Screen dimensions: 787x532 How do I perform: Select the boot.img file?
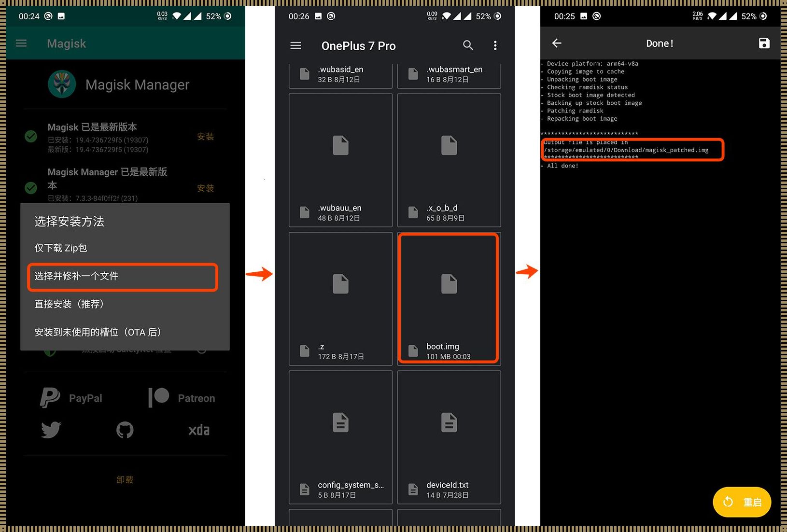pyautogui.click(x=449, y=298)
